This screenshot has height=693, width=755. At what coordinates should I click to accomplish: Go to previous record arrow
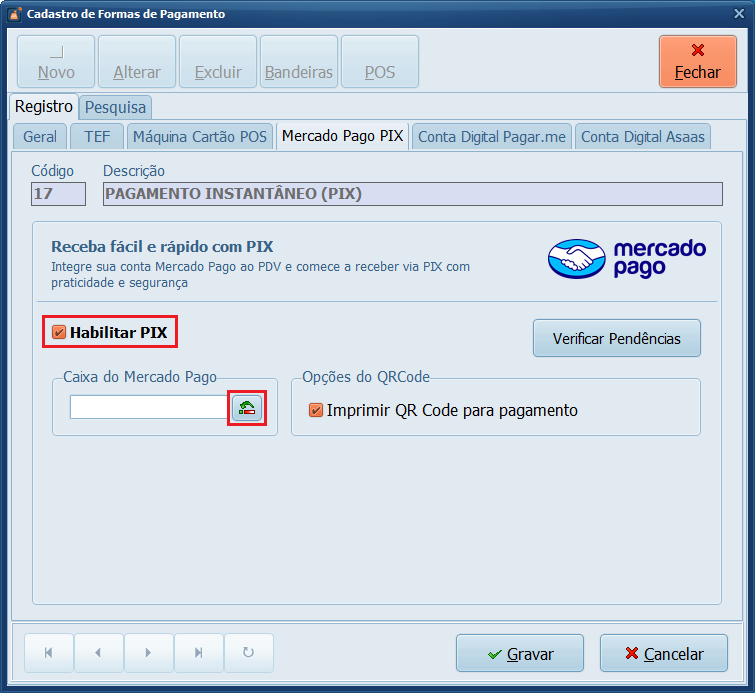click(98, 653)
